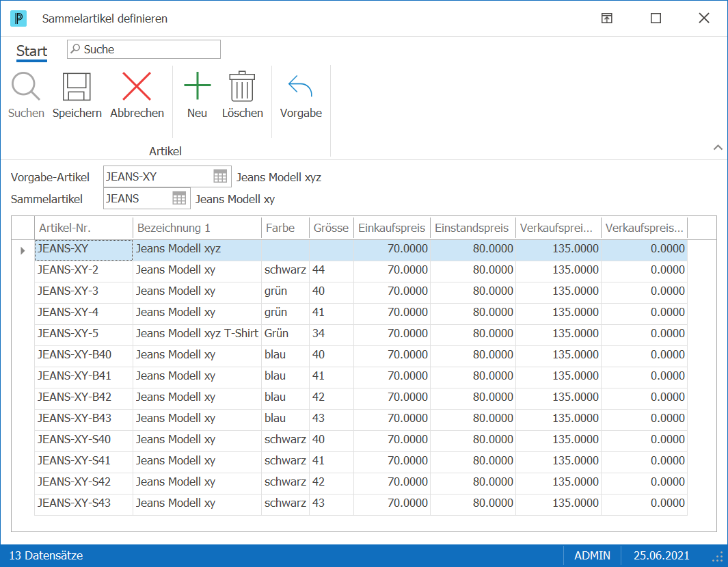Viewport: 728px width, 567px height.
Task: Click into the Suche search field
Action: click(x=144, y=49)
